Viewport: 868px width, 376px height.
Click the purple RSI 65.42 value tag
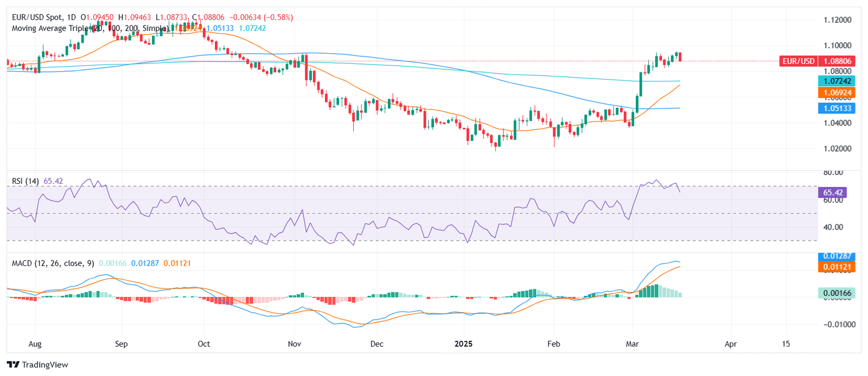(x=832, y=192)
